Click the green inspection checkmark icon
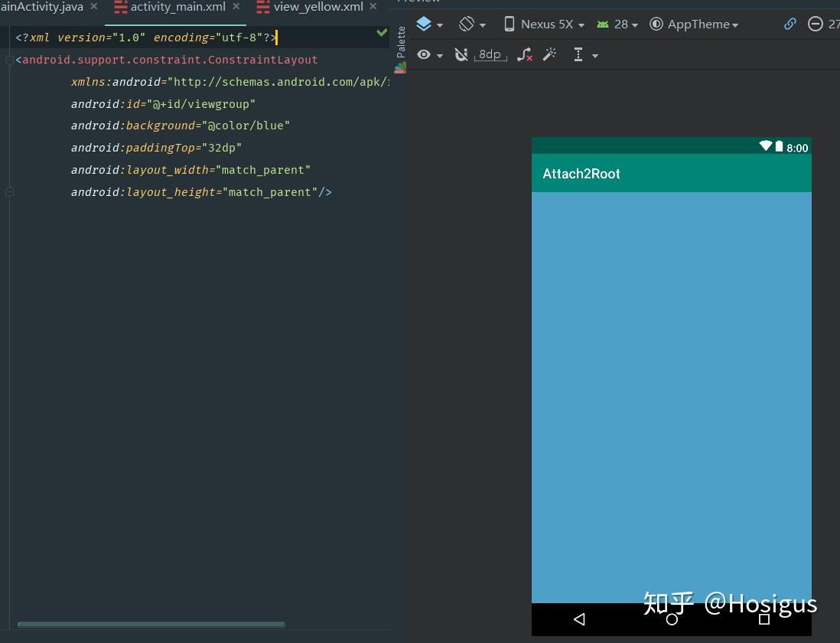Image resolution: width=840 pixels, height=643 pixels. click(x=382, y=33)
